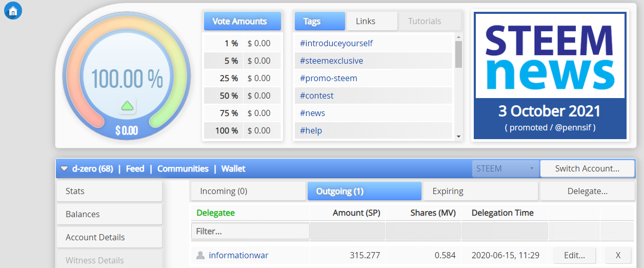
Task: Click the d-zero (68) account name
Action: point(92,168)
